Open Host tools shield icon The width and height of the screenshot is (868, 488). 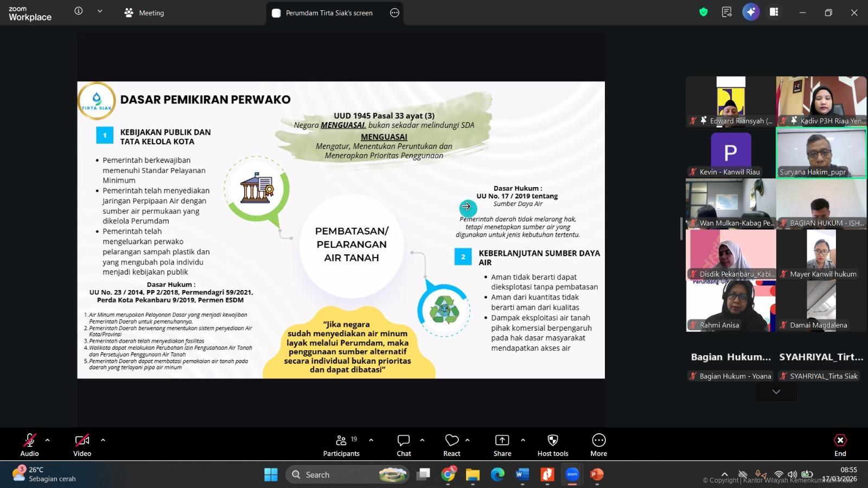(x=553, y=445)
